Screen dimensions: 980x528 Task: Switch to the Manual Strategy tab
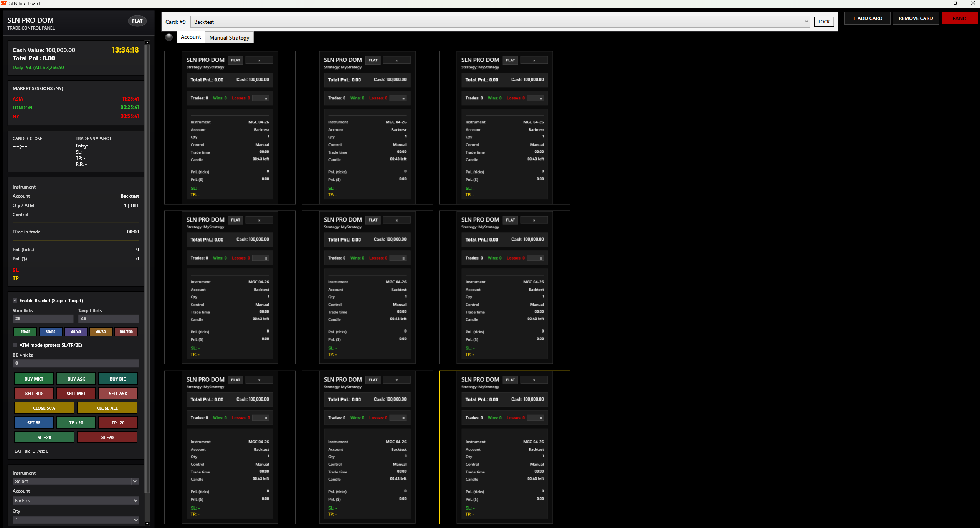[x=229, y=38]
